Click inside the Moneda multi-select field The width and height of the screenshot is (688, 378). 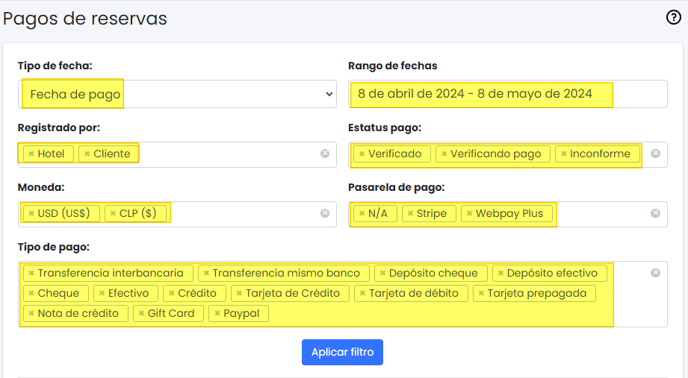tap(244, 214)
